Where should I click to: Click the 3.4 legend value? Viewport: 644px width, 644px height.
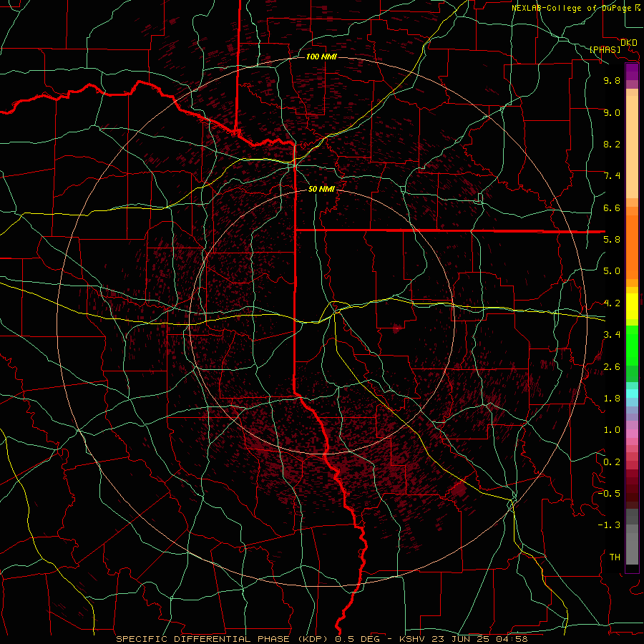point(612,335)
